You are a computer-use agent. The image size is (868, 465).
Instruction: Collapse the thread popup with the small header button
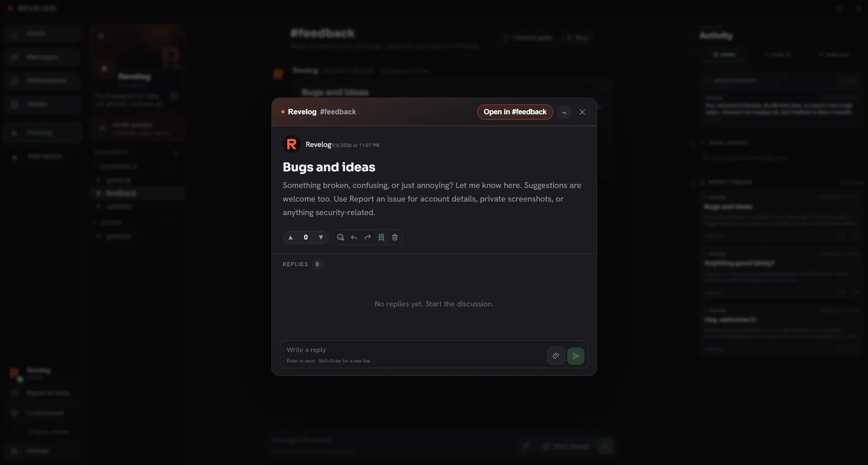[x=564, y=112]
